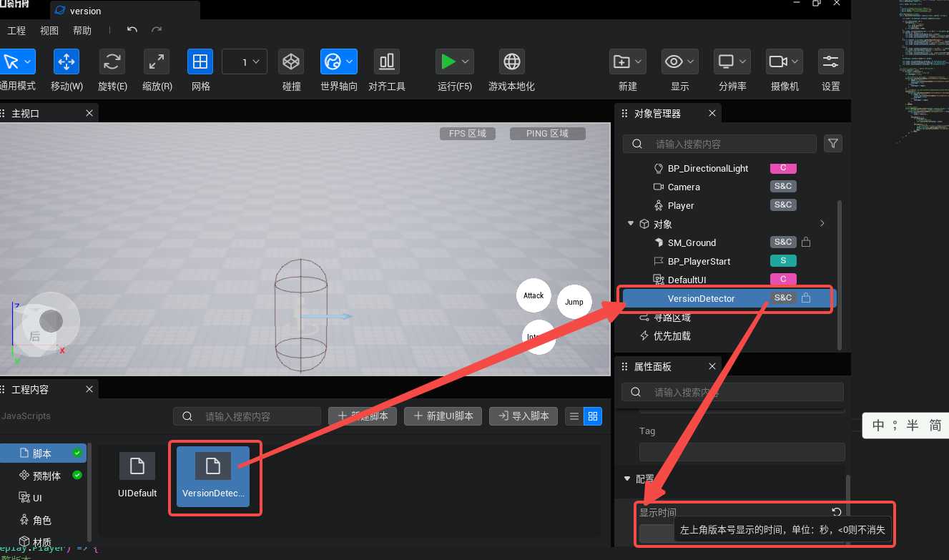Click the Jump button in viewport

574,302
